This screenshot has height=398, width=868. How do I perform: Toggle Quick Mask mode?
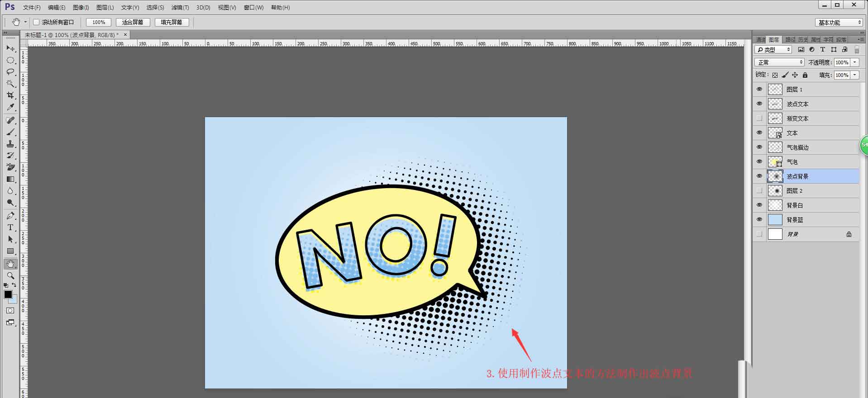tap(10, 311)
